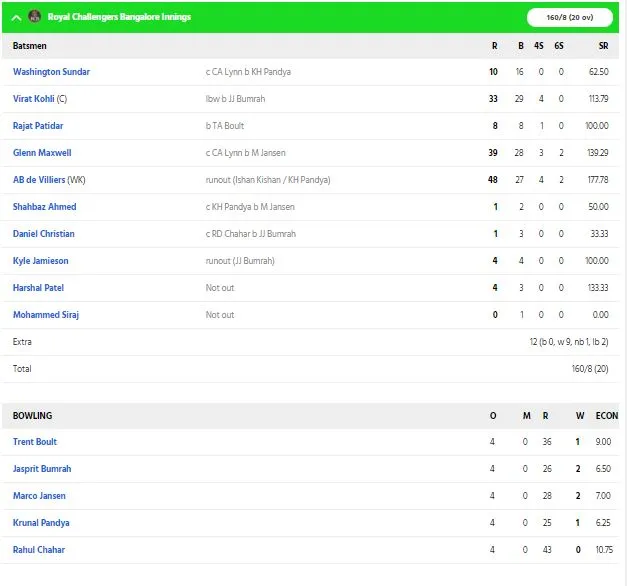Open Rajat Patidar player link
The height and width of the screenshot is (586, 627).
pyautogui.click(x=38, y=126)
